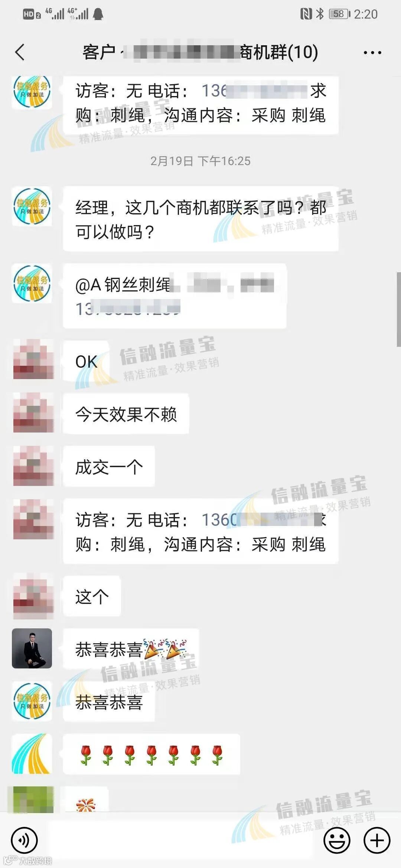401x868 pixels.
Task: Tap the 信融服务 avatar beside 经理 message
Action: coord(32,206)
